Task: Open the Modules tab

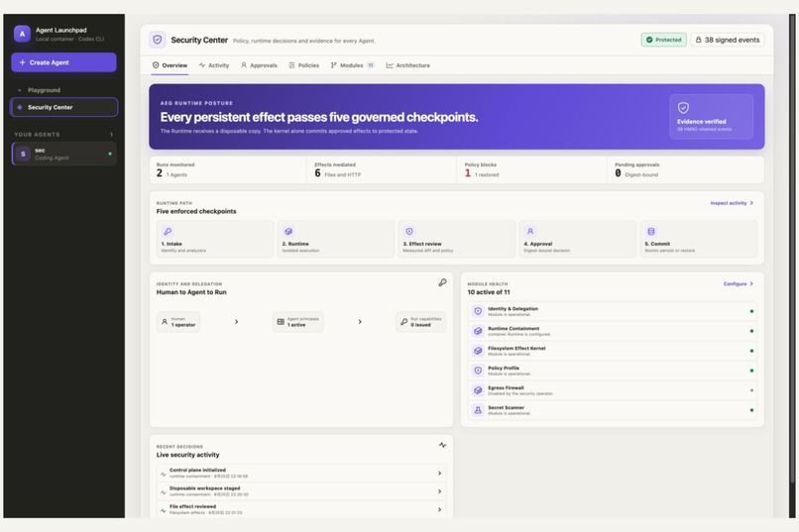Action: [x=352, y=65]
